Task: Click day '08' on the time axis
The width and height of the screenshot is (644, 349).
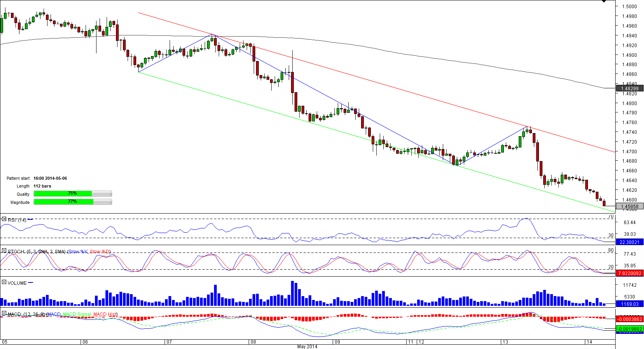Action: click(253, 342)
